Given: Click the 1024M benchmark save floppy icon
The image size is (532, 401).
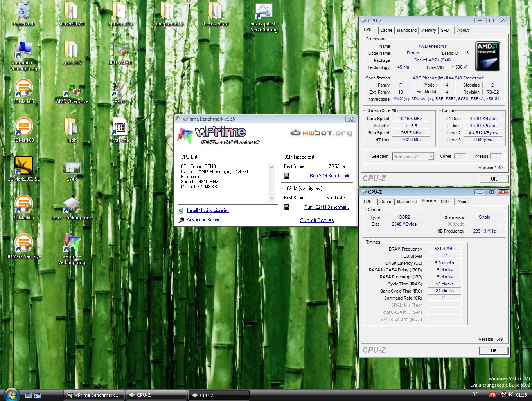Looking at the screenshot, I should click(287, 207).
